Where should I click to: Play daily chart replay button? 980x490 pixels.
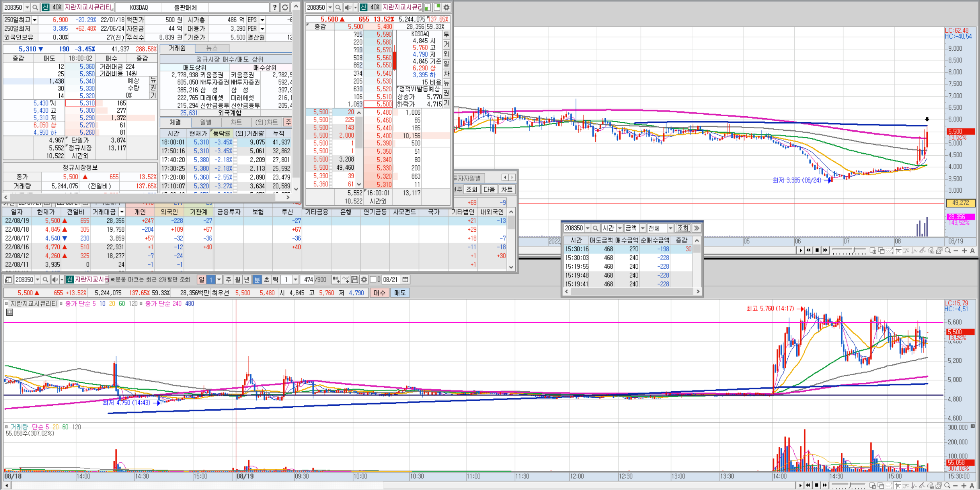801,250
